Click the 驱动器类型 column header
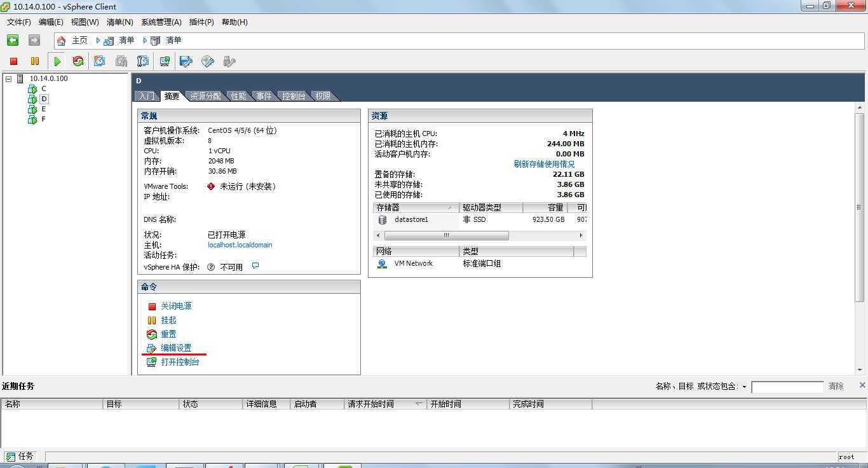 (491, 208)
